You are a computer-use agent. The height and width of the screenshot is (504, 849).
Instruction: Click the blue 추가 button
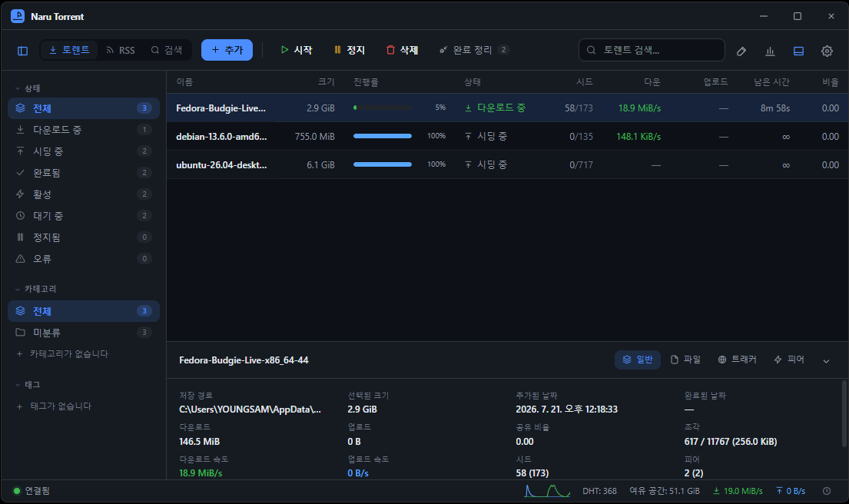[x=227, y=50]
